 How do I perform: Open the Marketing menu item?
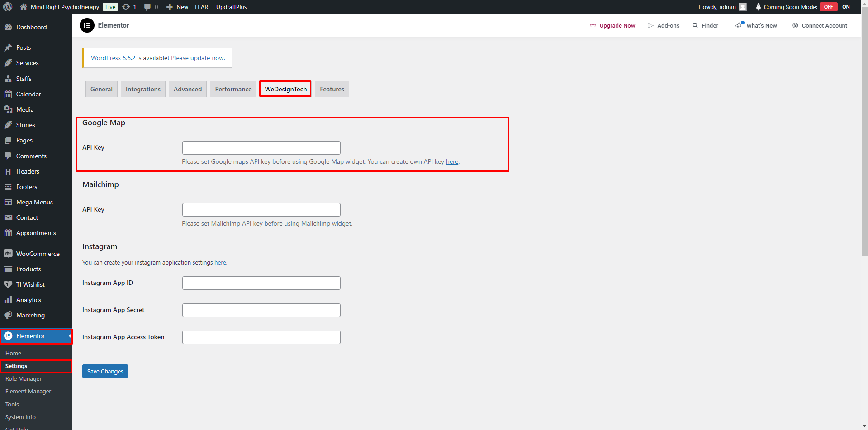point(36,315)
